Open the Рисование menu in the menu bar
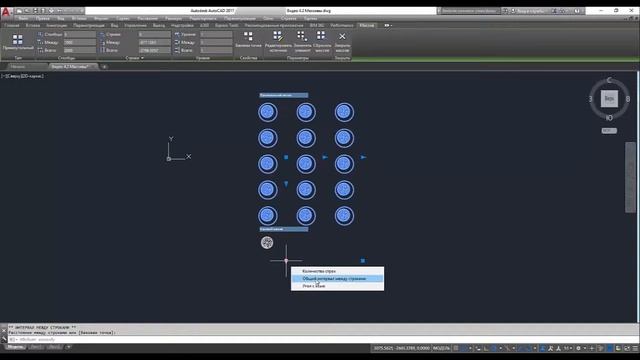Image resolution: width=640 pixels, height=360 pixels. point(147,18)
